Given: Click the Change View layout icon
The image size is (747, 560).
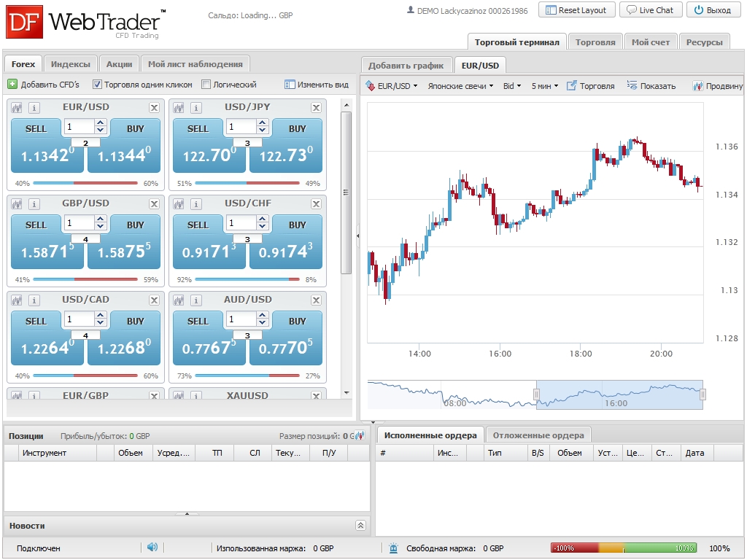Looking at the screenshot, I should click(x=290, y=85).
